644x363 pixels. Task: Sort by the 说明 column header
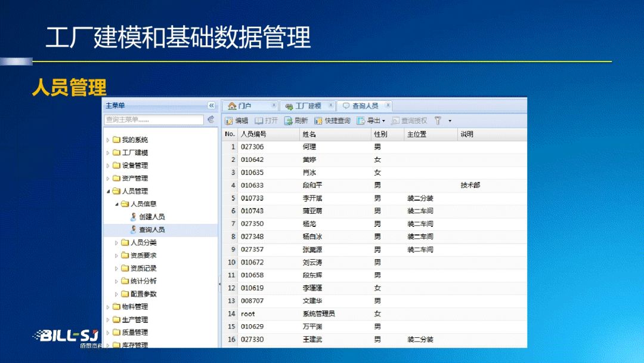pyautogui.click(x=492, y=134)
